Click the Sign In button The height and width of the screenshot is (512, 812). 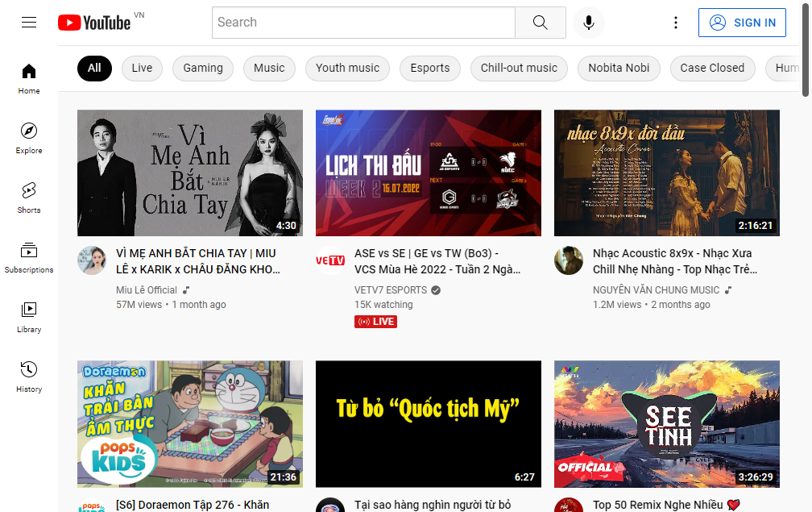[742, 23]
